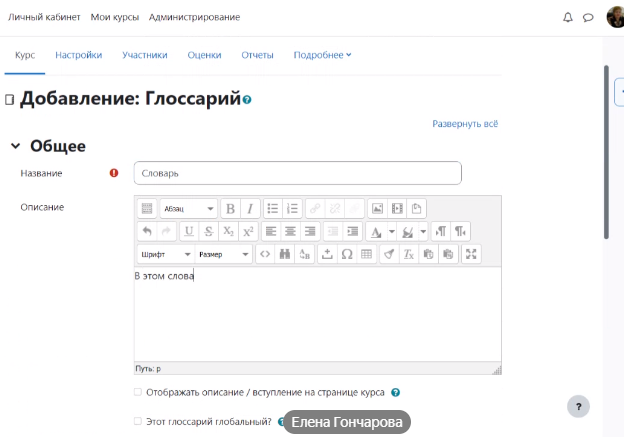
Task: Open the font size dropdown (Размер)
Action: pos(223,254)
